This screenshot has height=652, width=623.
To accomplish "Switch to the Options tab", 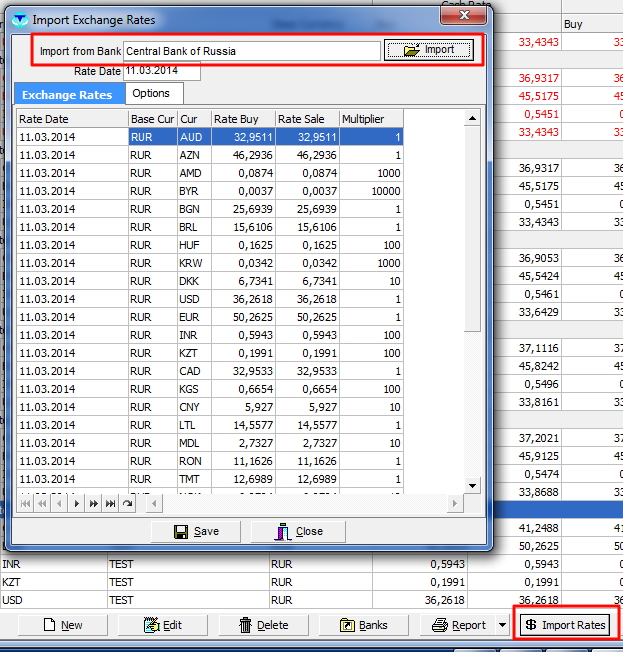I will point(151,94).
